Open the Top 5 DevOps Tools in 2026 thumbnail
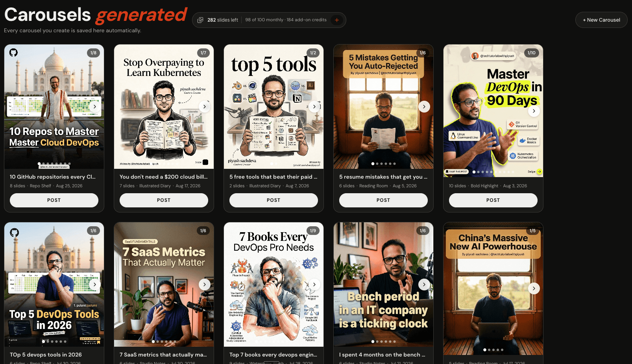The height and width of the screenshot is (364, 632). click(x=54, y=285)
